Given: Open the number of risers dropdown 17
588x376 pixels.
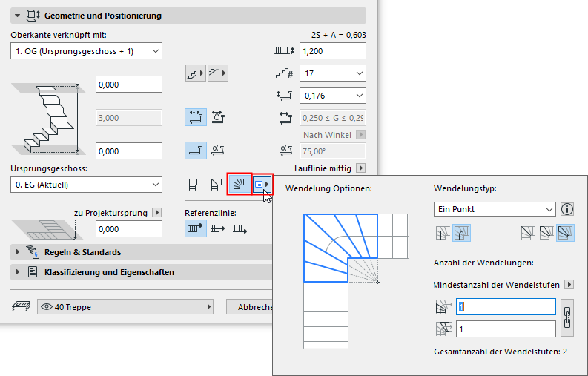Looking at the screenshot, I should pos(333,73).
